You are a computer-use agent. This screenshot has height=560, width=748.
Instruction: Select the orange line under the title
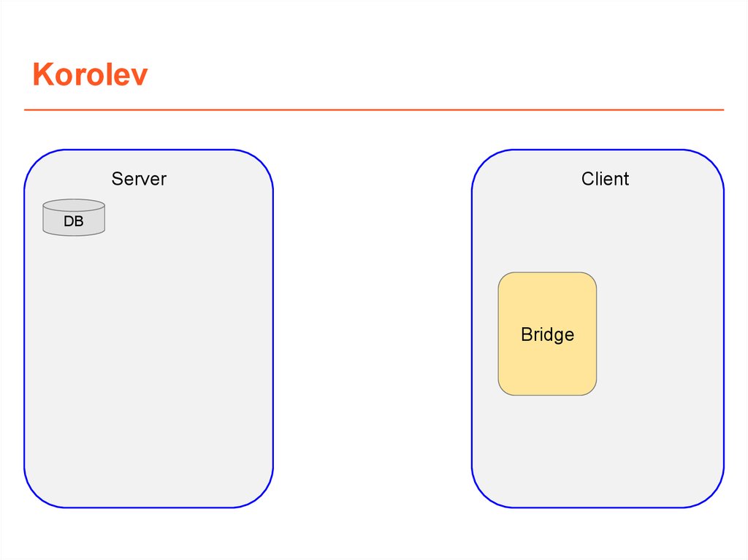374,110
